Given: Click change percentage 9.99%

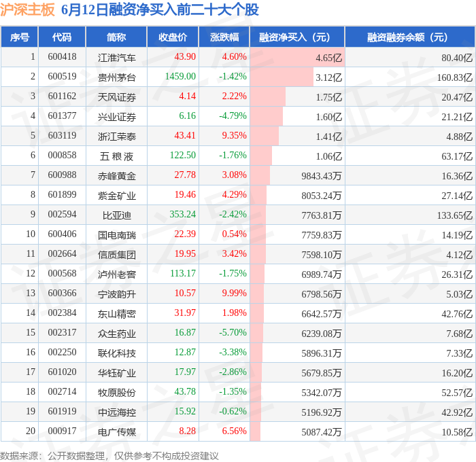Looking at the screenshot, I should coord(234,294).
